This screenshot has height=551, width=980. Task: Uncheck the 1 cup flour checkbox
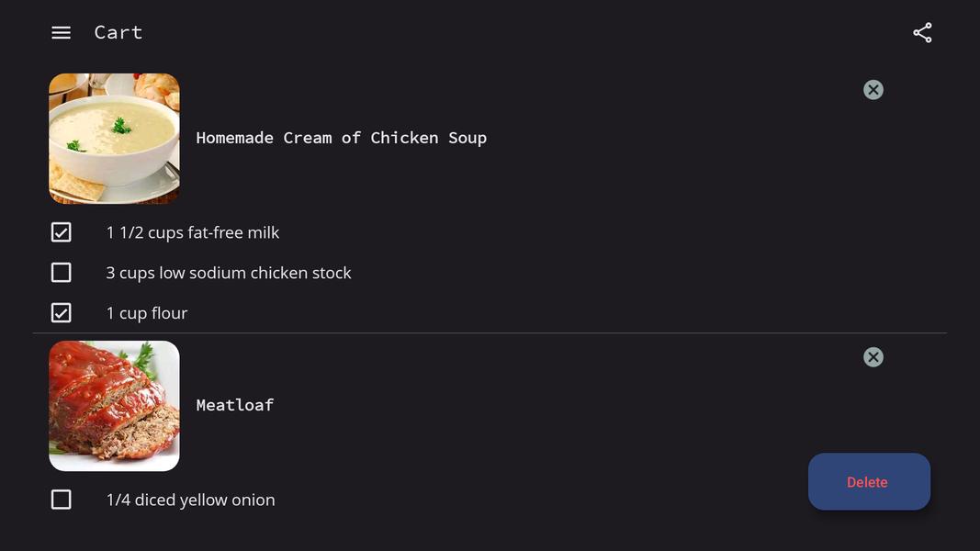(x=62, y=313)
